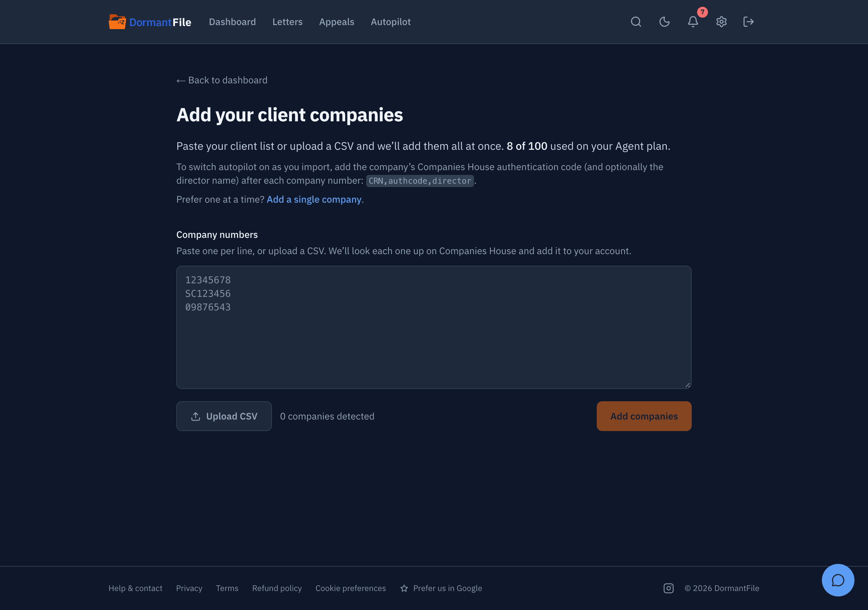Viewport: 868px width, 610px height.
Task: Click Add a single company link
Action: [314, 199]
